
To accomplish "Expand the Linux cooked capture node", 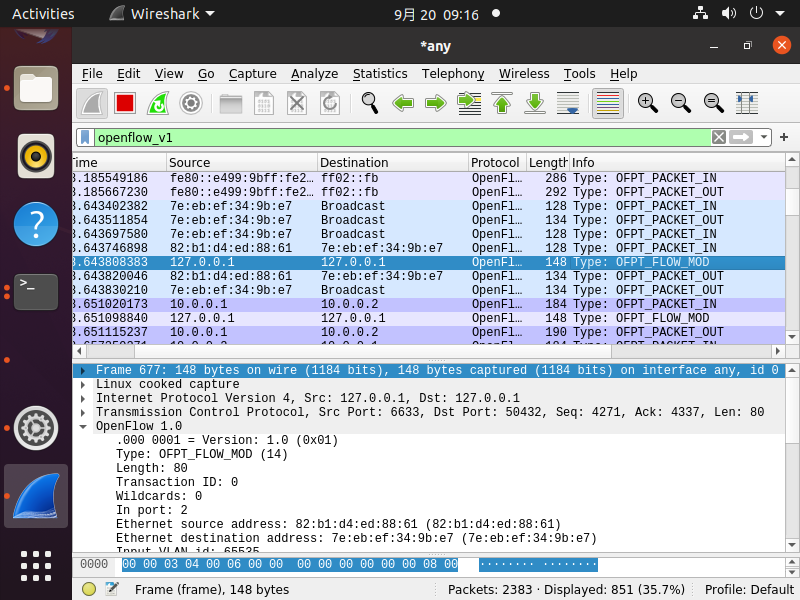I will (83, 384).
